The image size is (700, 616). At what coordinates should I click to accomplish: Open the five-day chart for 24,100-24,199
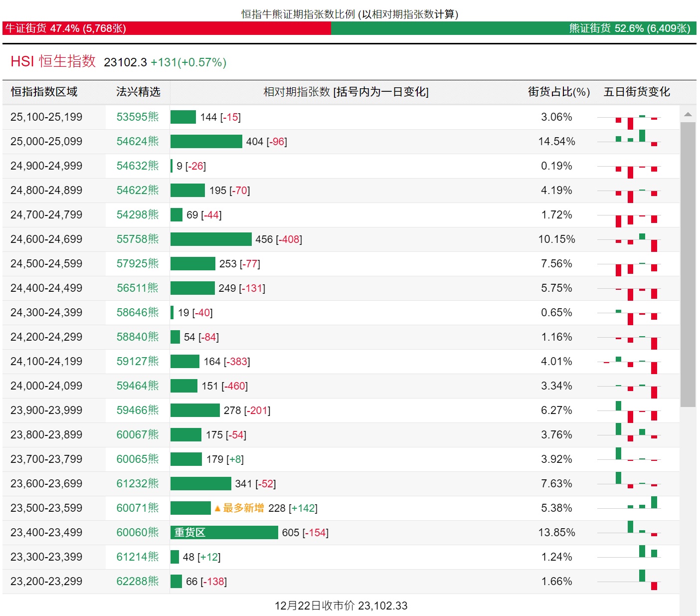[x=629, y=365]
